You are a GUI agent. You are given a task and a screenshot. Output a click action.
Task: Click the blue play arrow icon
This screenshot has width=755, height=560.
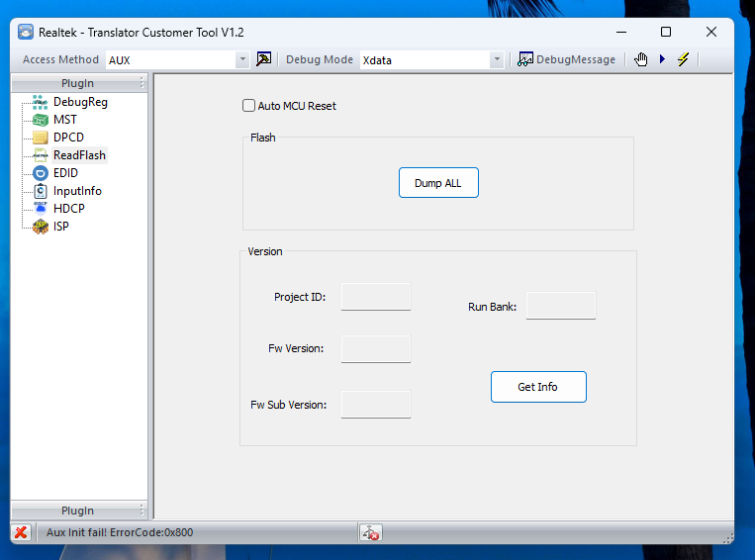(x=663, y=59)
